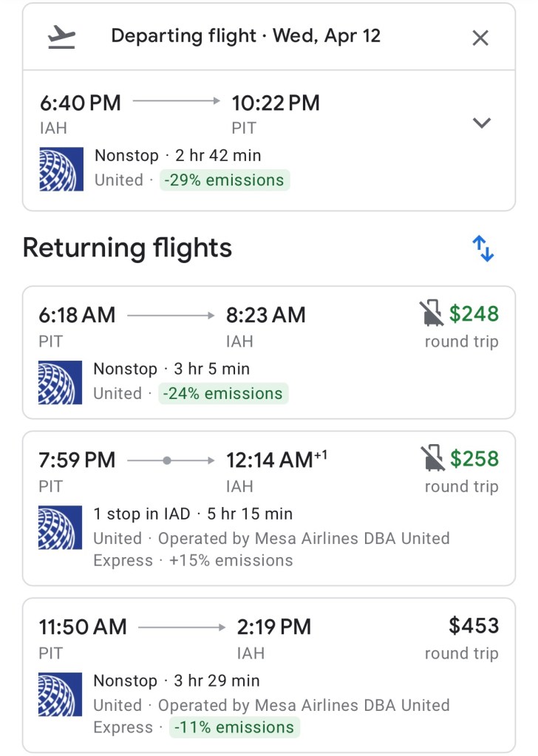Click no-carry-on bag icon beside $258
The width and height of the screenshot is (538, 756).
pos(431,459)
